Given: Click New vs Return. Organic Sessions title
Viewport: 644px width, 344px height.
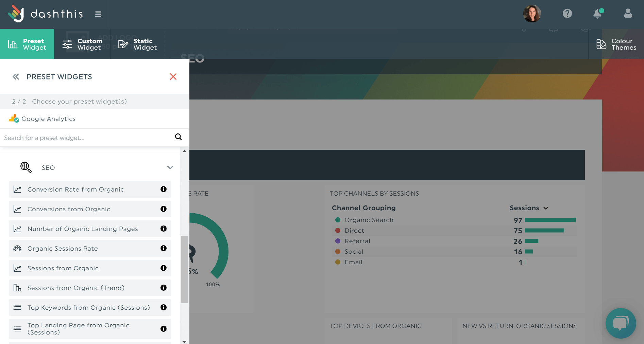Looking at the screenshot, I should [x=520, y=326].
